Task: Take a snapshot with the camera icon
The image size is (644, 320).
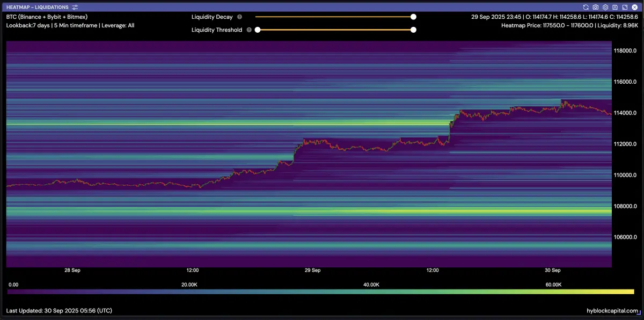Action: (x=596, y=8)
